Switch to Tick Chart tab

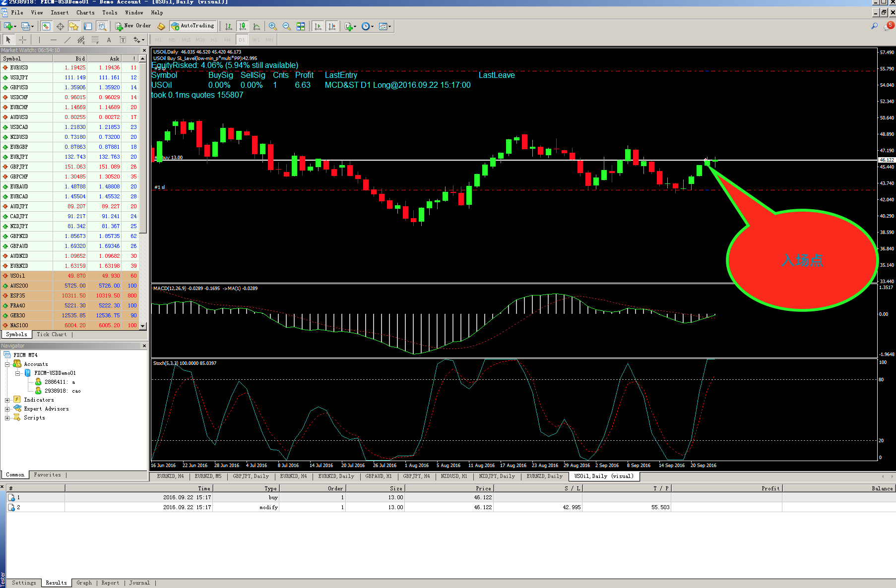[52, 335]
